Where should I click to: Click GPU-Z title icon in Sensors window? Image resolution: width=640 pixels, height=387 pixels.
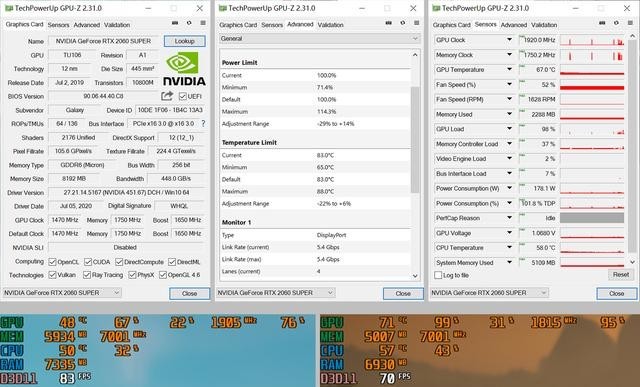[x=436, y=8]
